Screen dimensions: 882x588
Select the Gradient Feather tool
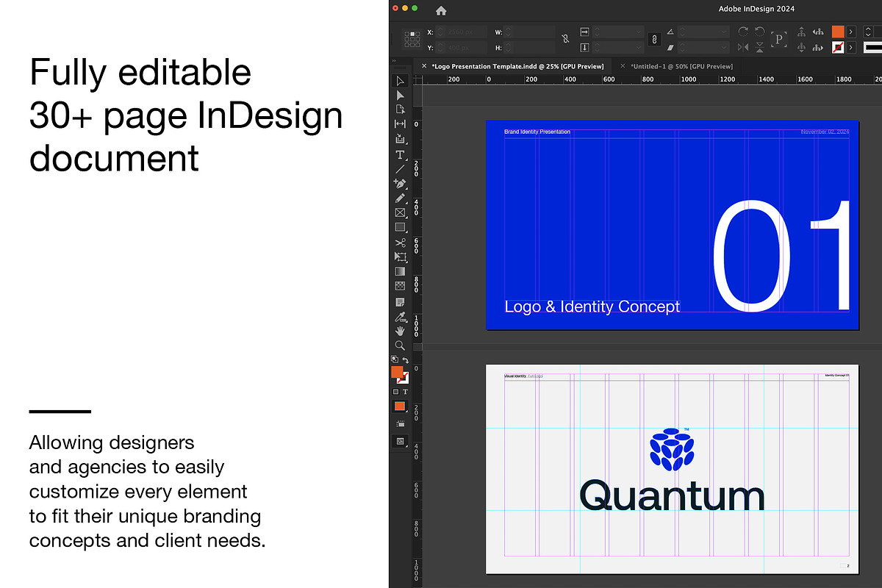point(400,286)
